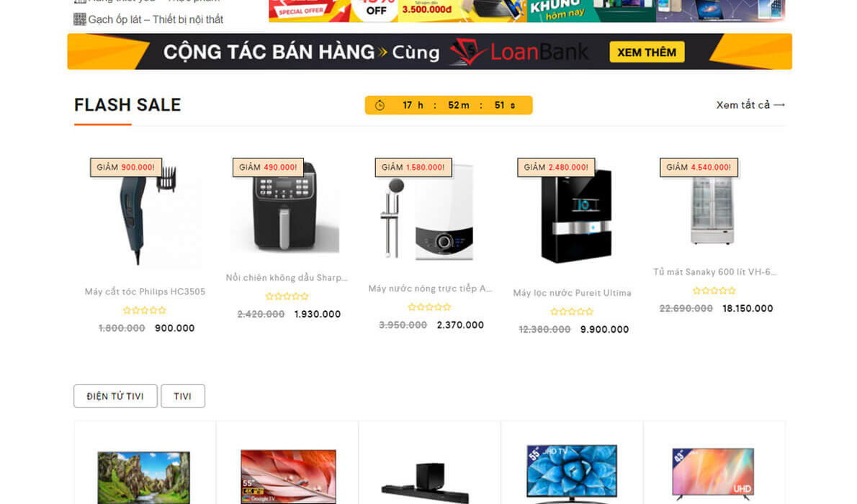Click star rating under Máy lọc nước Pureit

(572, 312)
